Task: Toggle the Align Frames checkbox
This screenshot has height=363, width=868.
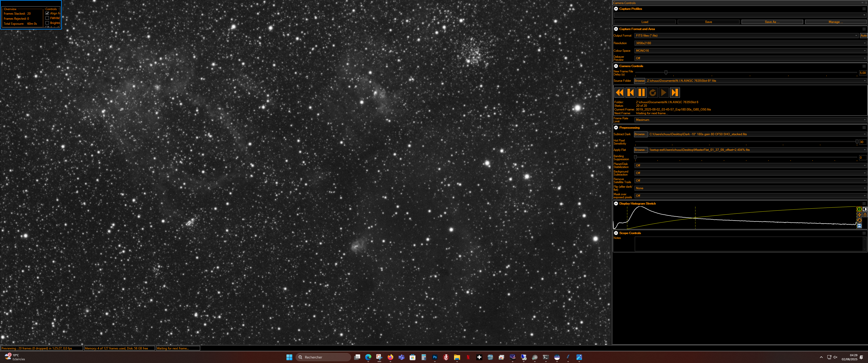Action: pos(47,13)
